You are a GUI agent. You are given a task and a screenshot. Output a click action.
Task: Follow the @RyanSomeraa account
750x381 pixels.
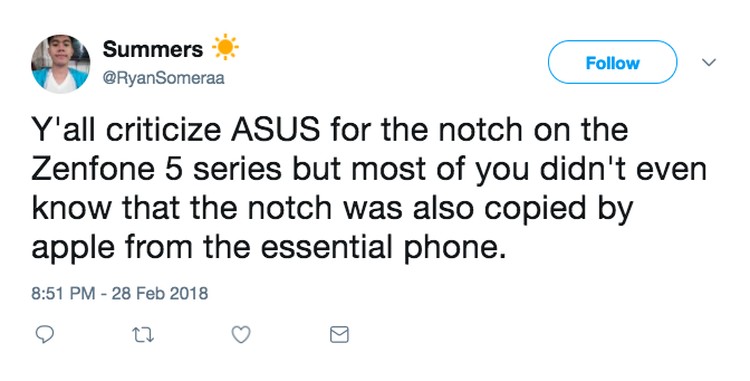pyautogui.click(x=612, y=63)
